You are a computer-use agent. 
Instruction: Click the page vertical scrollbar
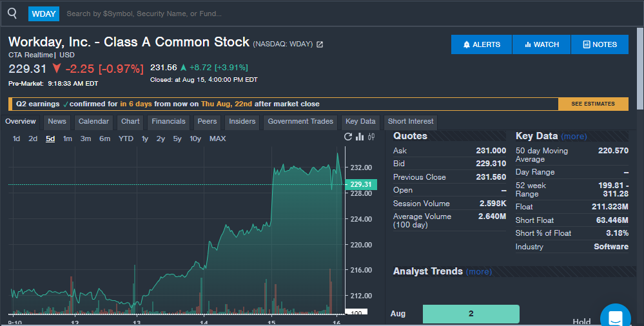[640, 68]
